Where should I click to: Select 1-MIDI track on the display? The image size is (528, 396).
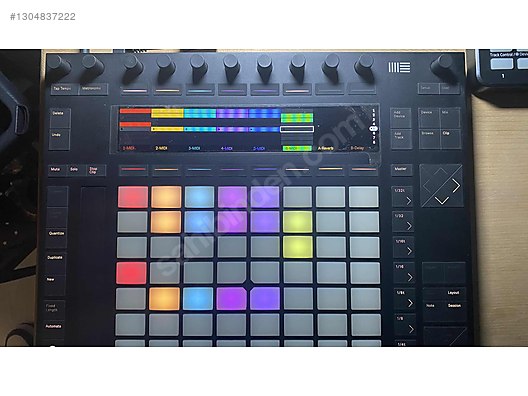click(129, 148)
